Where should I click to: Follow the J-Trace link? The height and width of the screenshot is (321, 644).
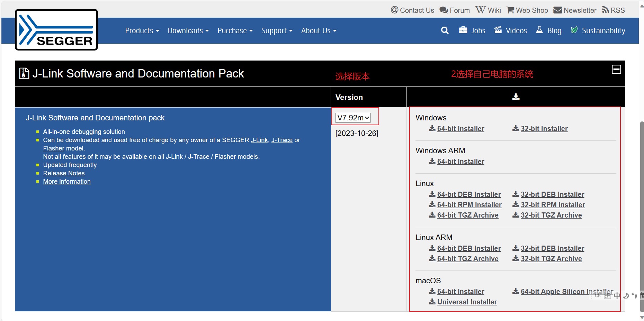(x=282, y=140)
